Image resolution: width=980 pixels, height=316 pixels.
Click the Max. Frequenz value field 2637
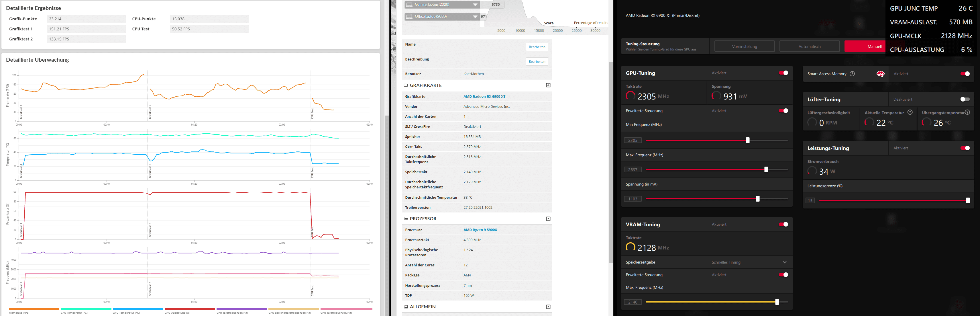(x=633, y=170)
